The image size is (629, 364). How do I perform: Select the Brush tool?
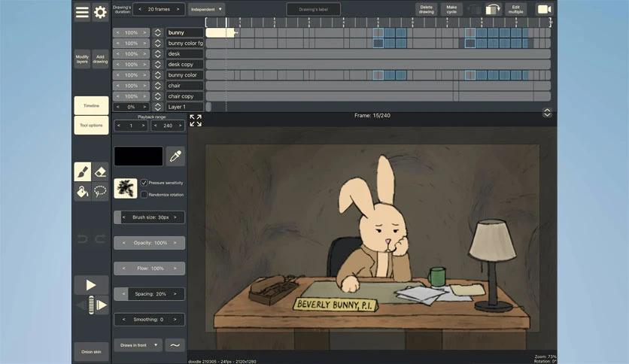pos(82,172)
